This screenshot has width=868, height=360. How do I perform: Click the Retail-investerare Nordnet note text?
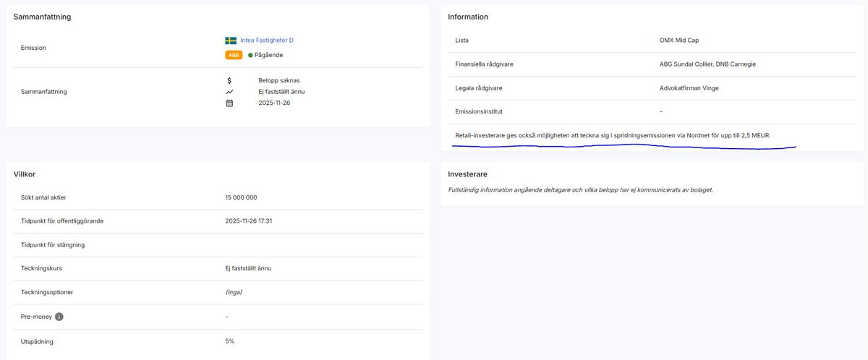(x=613, y=136)
